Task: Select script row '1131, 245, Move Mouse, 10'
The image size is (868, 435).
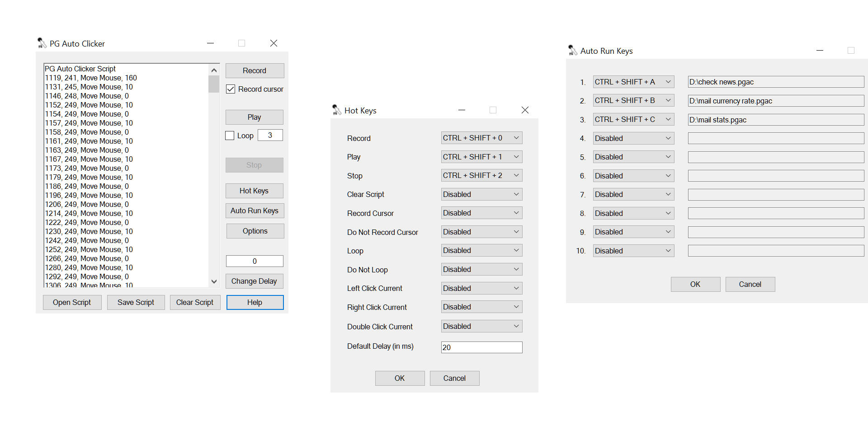Action: 89,87
